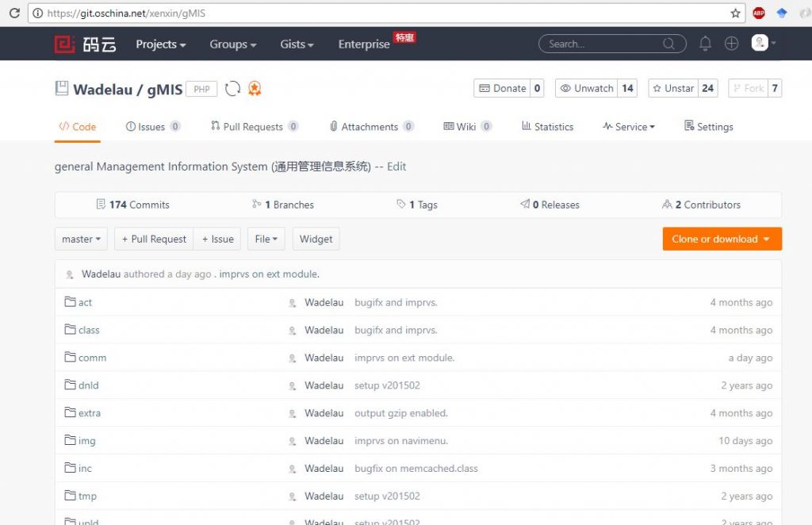Viewport: 812px width, 525px height.
Task: Expand the Clone or download dropdown
Action: (x=722, y=239)
